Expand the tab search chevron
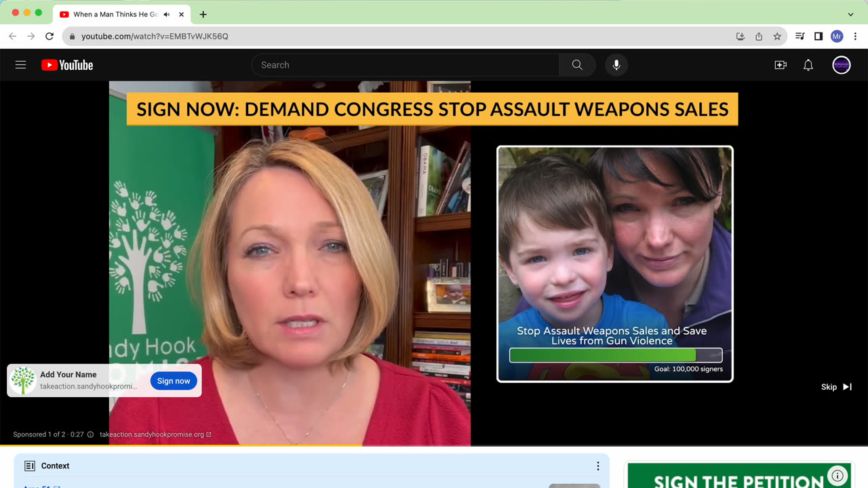Screen dimensions: 868x488 click(x=850, y=14)
